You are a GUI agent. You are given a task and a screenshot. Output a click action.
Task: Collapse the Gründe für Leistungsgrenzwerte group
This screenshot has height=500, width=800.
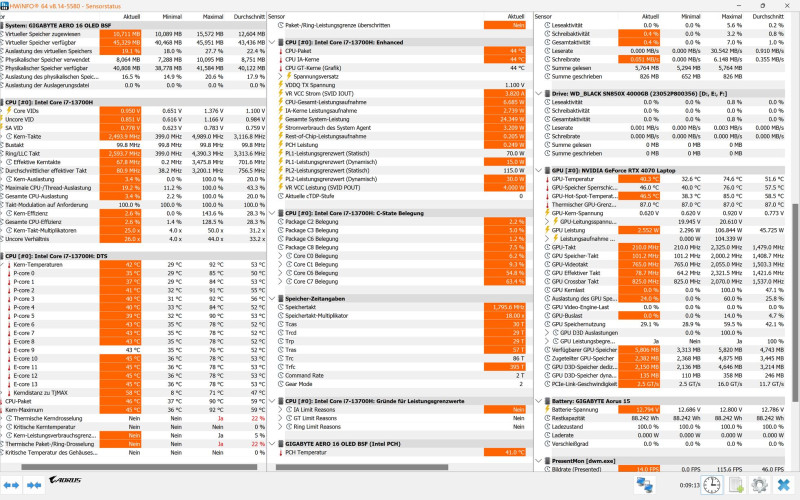tap(272, 401)
